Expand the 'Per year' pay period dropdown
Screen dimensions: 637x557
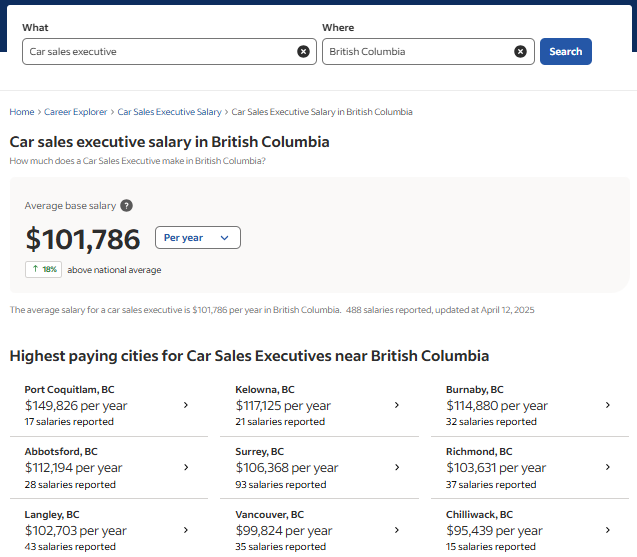198,238
